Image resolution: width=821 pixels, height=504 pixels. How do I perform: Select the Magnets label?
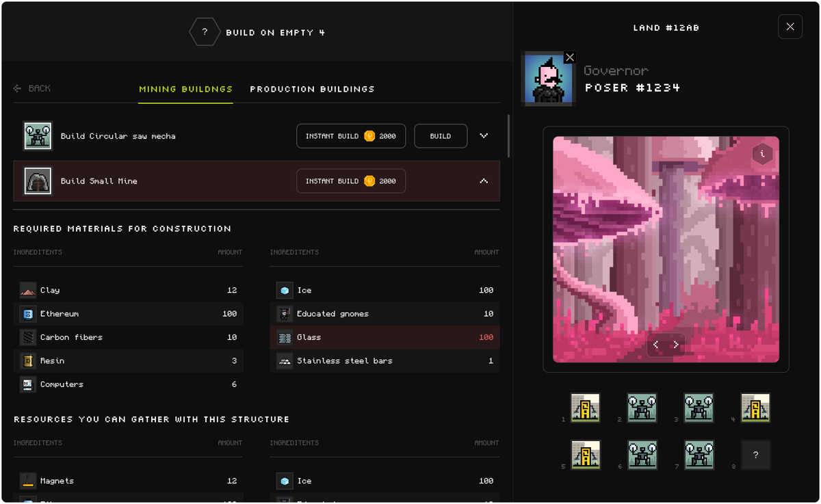pyautogui.click(x=57, y=481)
